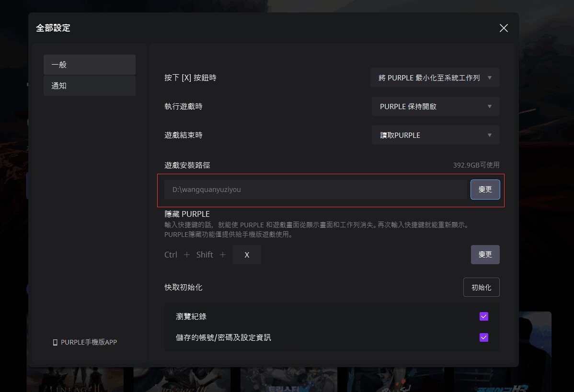Expand the 按下 [X] 按鈕時 dropdown
Image resolution: width=574 pixels, height=392 pixels.
(x=435, y=78)
